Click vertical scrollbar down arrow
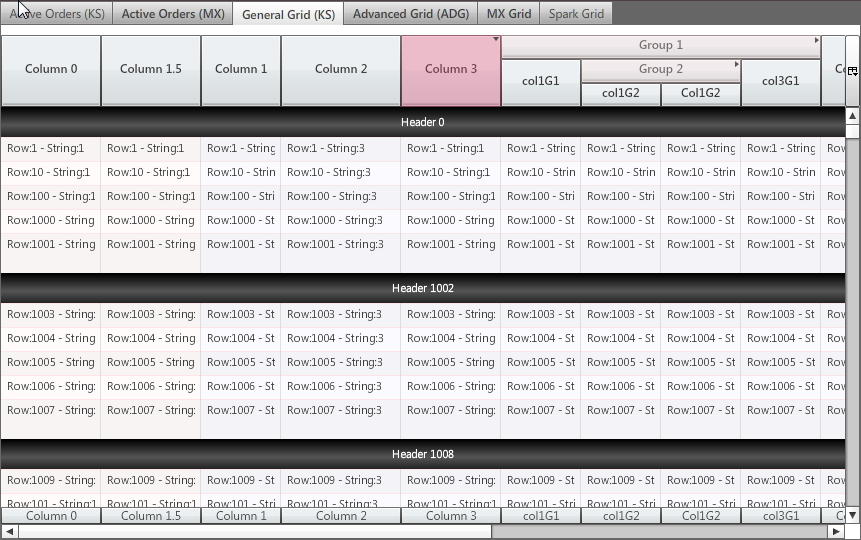 tap(852, 515)
